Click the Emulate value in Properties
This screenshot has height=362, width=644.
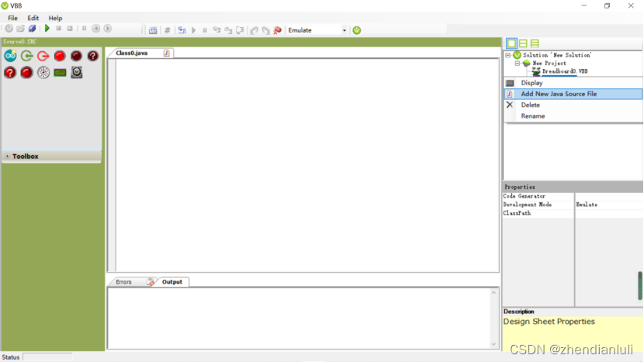point(587,205)
